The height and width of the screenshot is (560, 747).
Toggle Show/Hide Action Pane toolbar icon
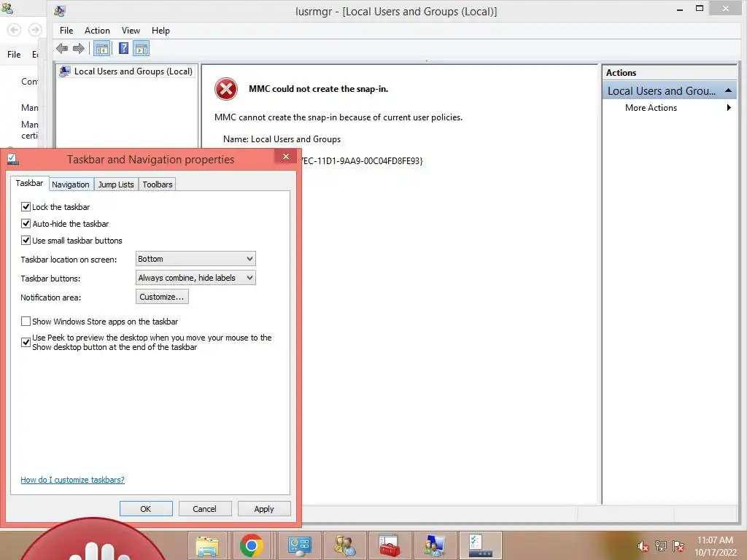(141, 48)
